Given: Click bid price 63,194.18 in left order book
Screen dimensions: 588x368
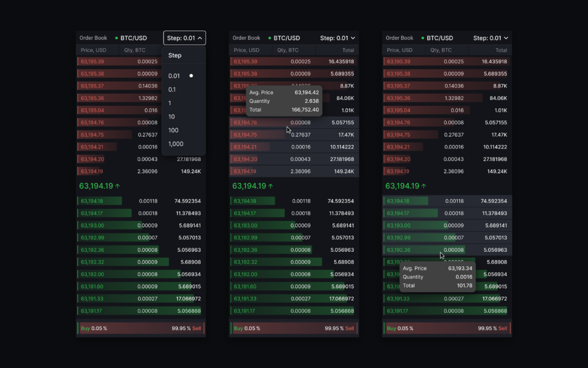Looking at the screenshot, I should [x=92, y=201].
